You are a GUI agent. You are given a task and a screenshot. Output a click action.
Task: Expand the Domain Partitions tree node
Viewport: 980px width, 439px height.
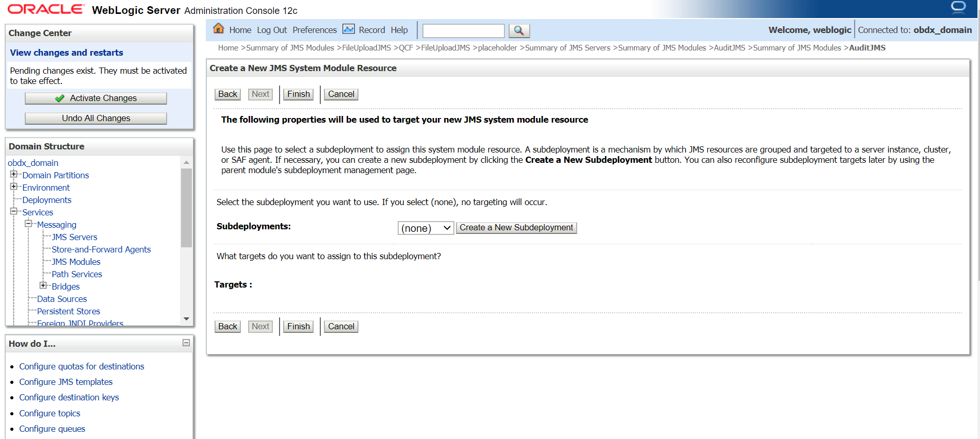tap(14, 174)
